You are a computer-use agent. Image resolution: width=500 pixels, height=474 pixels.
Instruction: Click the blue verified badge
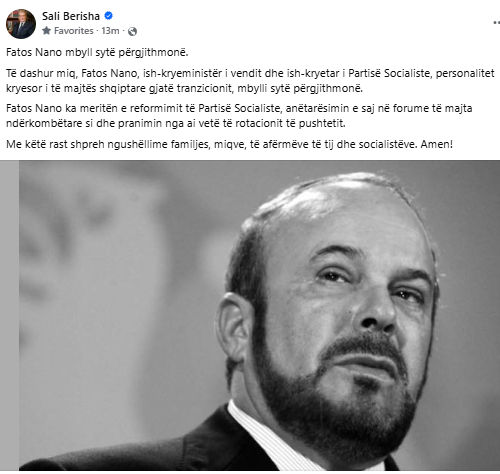[x=108, y=15]
